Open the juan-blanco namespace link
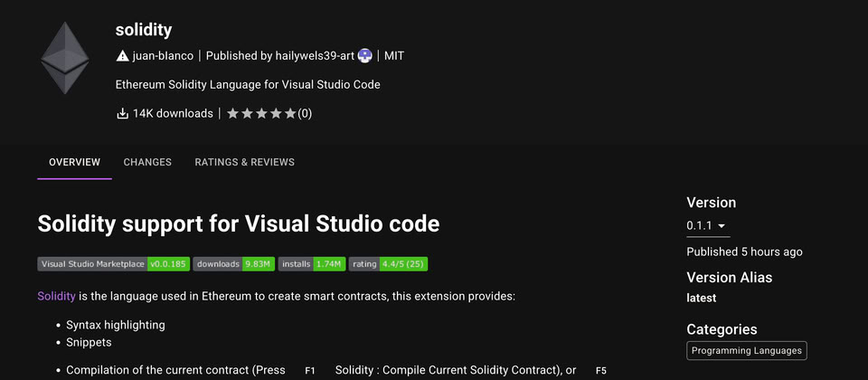This screenshot has width=868, height=380. (x=162, y=56)
